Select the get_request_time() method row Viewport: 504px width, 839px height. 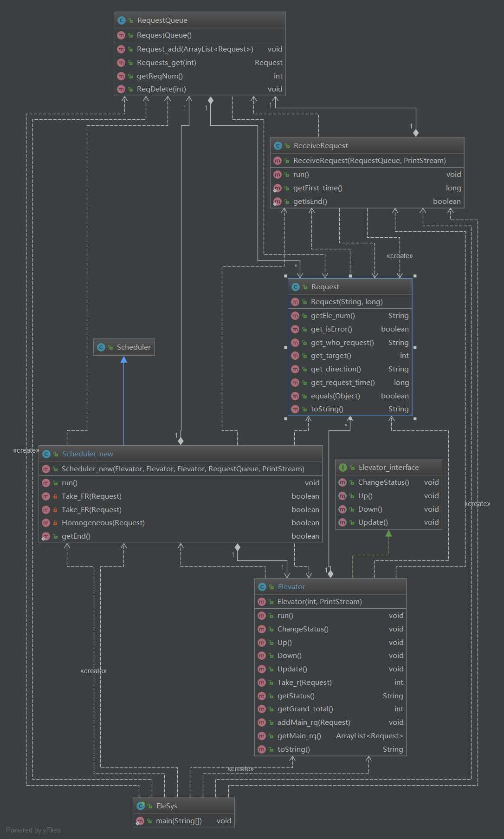pyautogui.click(x=350, y=383)
